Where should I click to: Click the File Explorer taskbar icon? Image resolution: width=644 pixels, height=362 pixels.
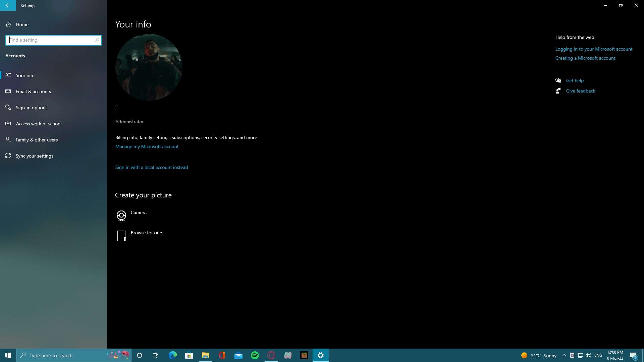(205, 355)
